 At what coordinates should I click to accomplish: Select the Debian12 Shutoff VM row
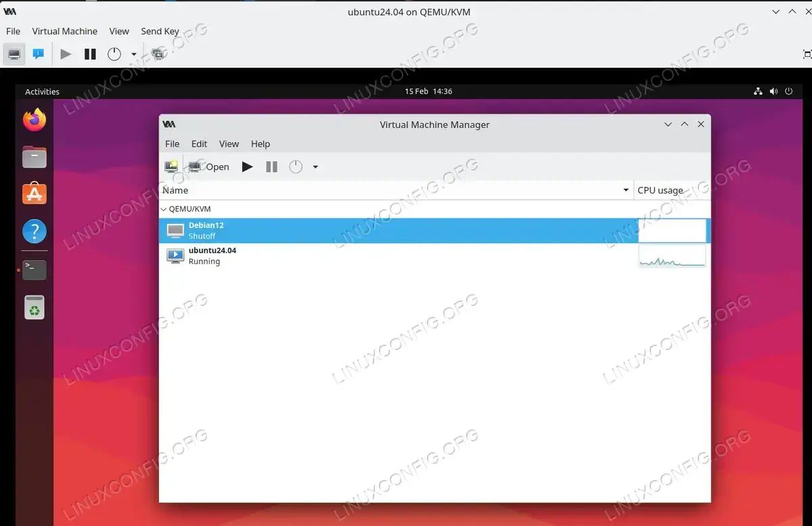tap(435, 231)
